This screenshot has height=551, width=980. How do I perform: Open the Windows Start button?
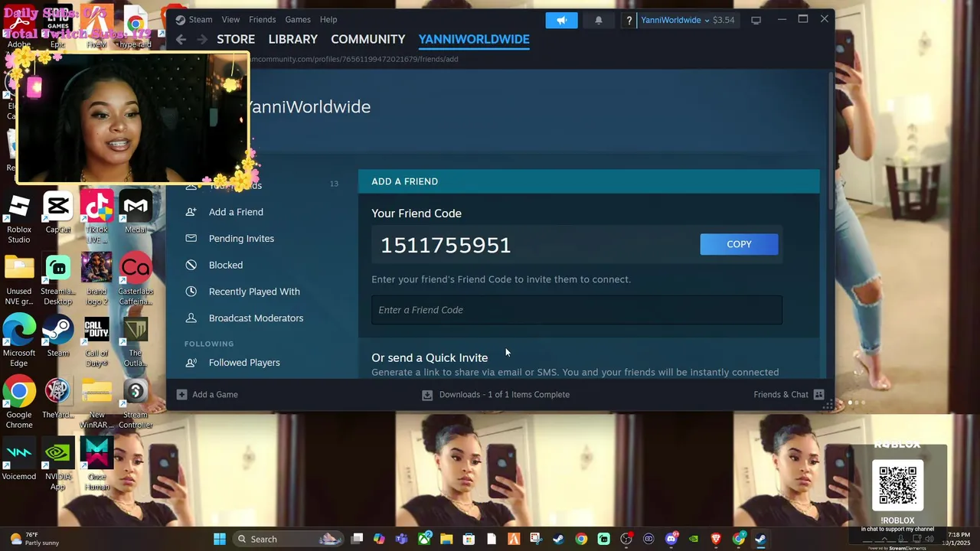point(220,539)
